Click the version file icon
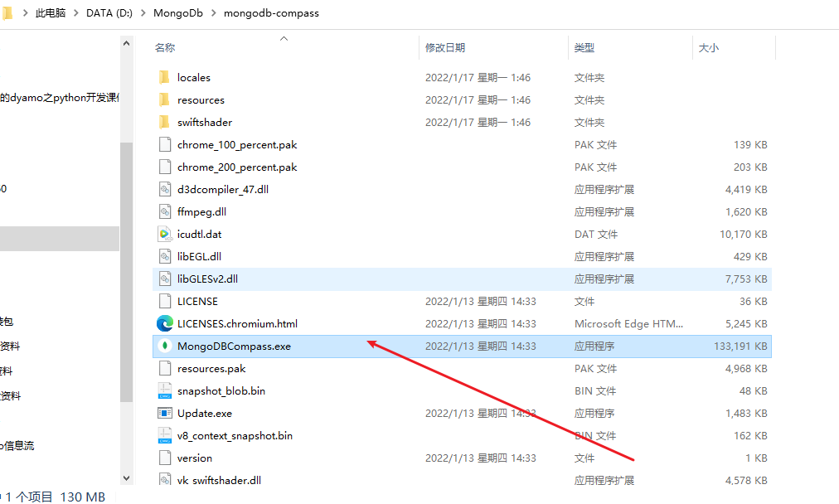The image size is (839, 504). 165,458
